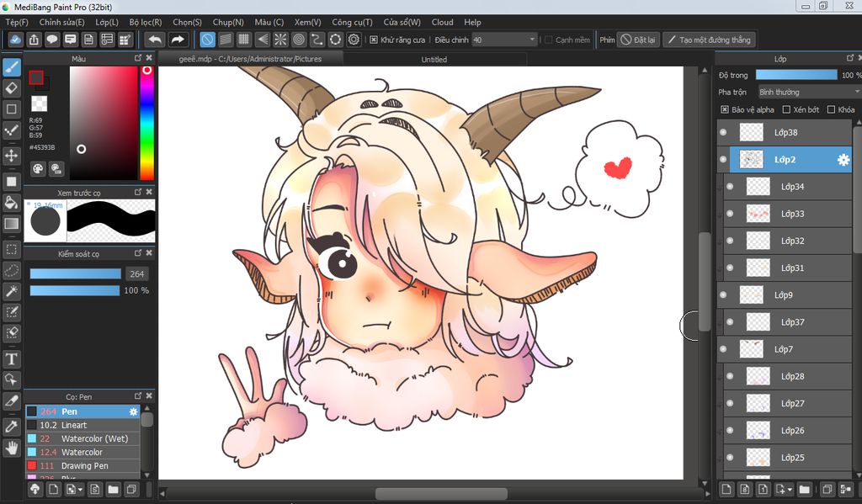Click the Redo arrow
The height and width of the screenshot is (504, 862).
(178, 40)
